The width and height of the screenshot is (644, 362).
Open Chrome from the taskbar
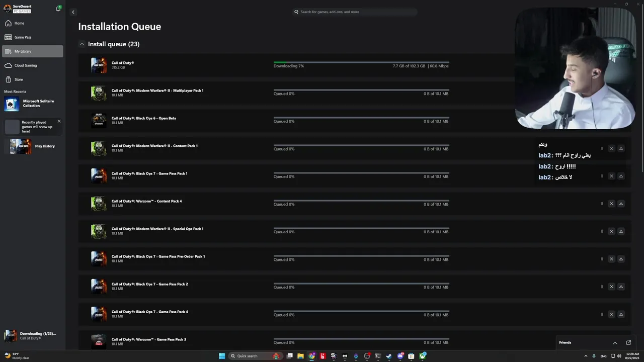click(311, 356)
